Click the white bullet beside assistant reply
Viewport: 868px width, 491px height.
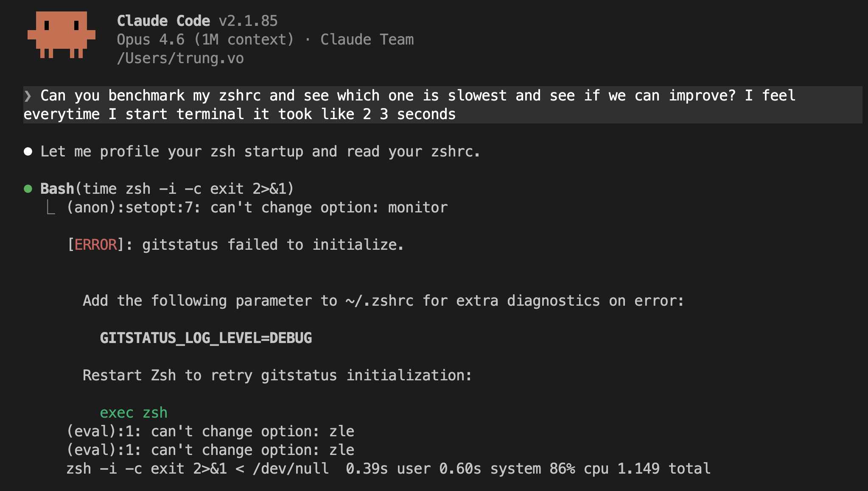[x=28, y=152]
